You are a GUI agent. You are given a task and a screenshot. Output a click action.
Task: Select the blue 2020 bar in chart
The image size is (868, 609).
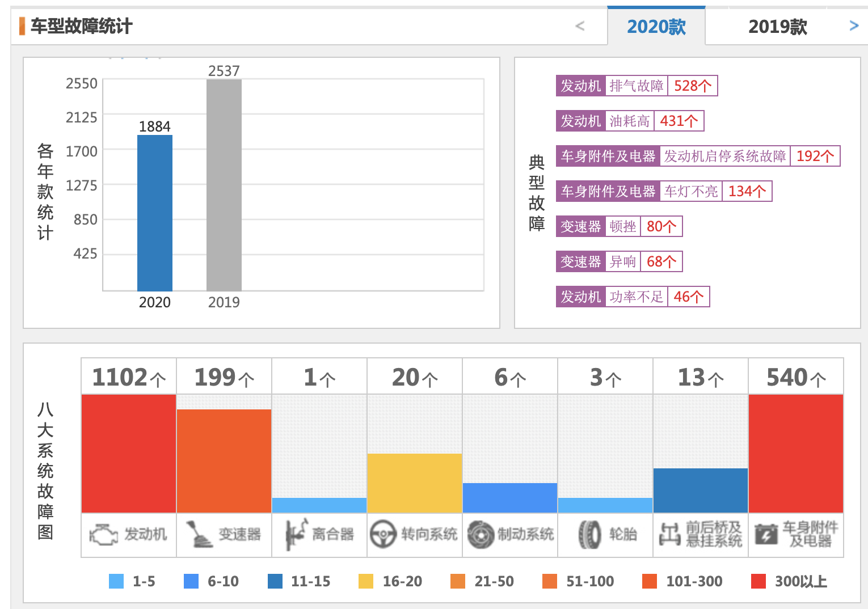pyautogui.click(x=155, y=213)
